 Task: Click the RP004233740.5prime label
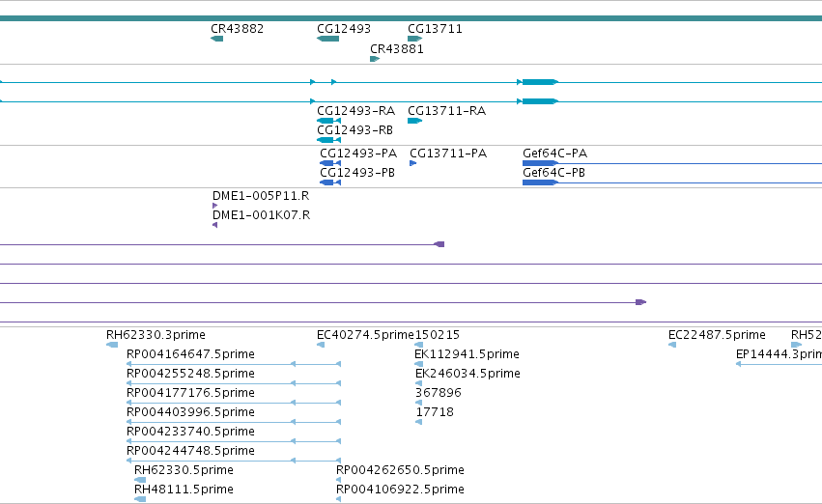point(190,432)
